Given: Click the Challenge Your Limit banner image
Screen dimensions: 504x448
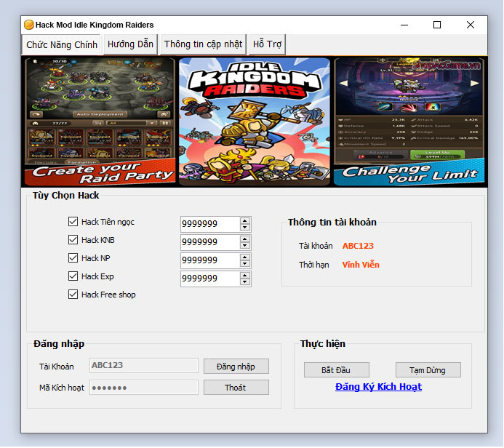Looking at the screenshot, I should coord(409,121).
